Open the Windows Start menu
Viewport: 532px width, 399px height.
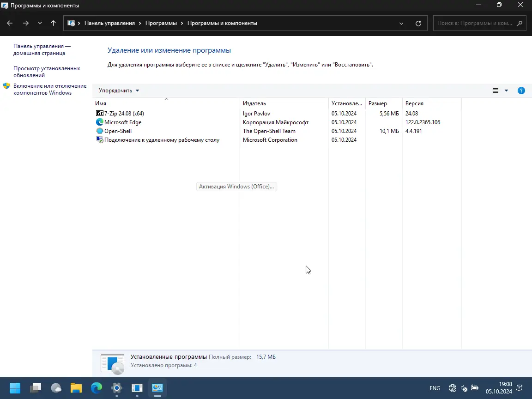15,388
